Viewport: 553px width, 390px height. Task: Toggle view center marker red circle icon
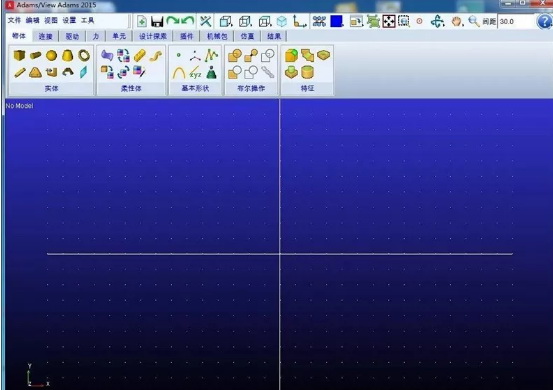(419, 21)
